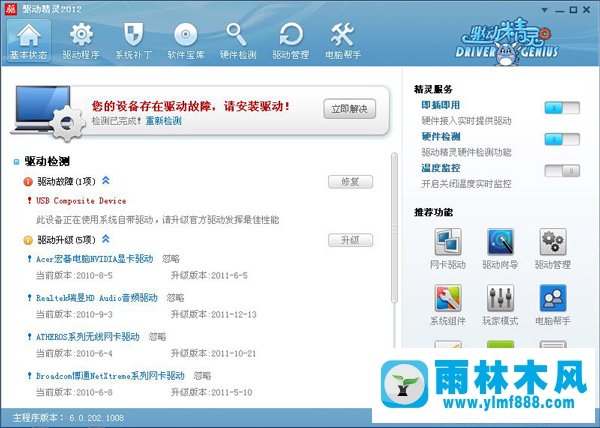Open the title bar dropdown menu arrow
Viewport: 600px width, 428px height.
pos(545,10)
